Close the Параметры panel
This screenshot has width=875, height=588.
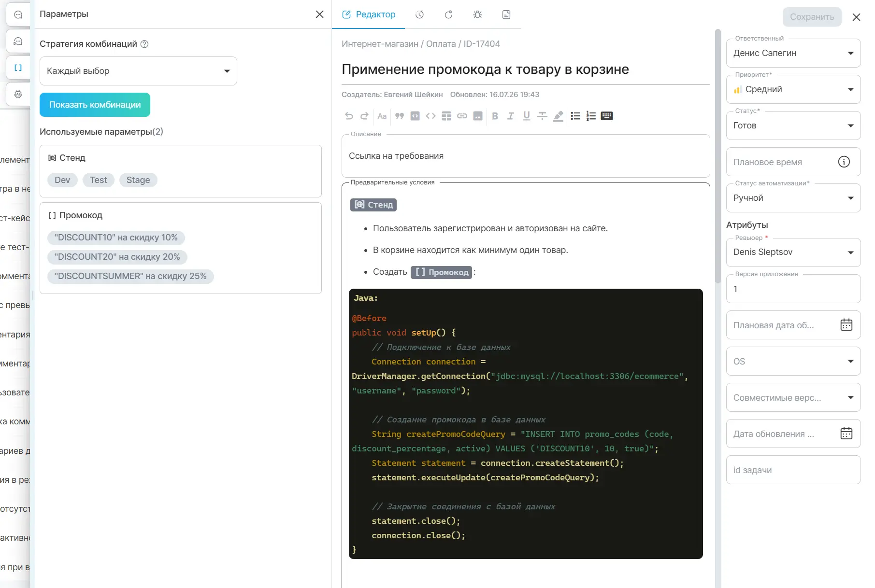coord(319,14)
